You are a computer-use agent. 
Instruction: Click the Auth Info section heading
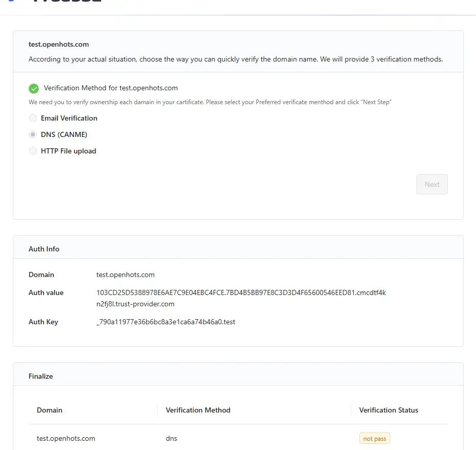tap(44, 249)
